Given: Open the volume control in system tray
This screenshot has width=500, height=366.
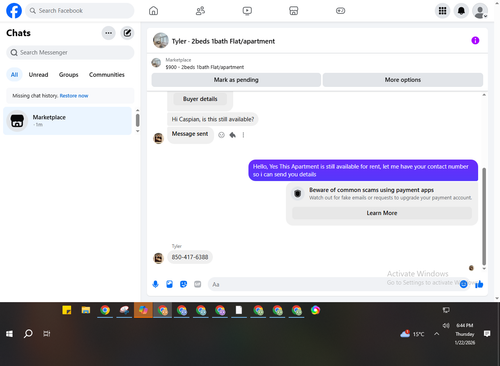Looking at the screenshot, I should (446, 325).
